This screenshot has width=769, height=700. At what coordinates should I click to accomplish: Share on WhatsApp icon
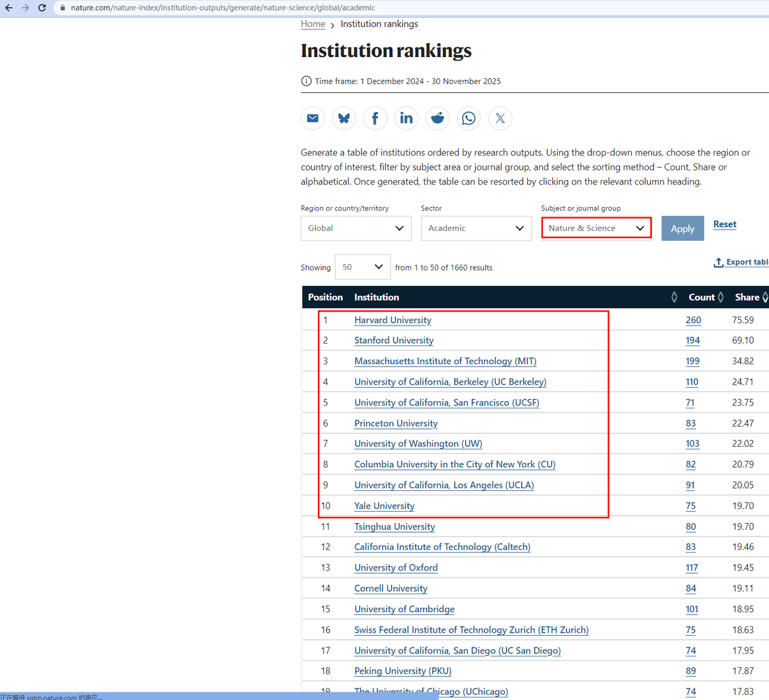click(x=469, y=118)
